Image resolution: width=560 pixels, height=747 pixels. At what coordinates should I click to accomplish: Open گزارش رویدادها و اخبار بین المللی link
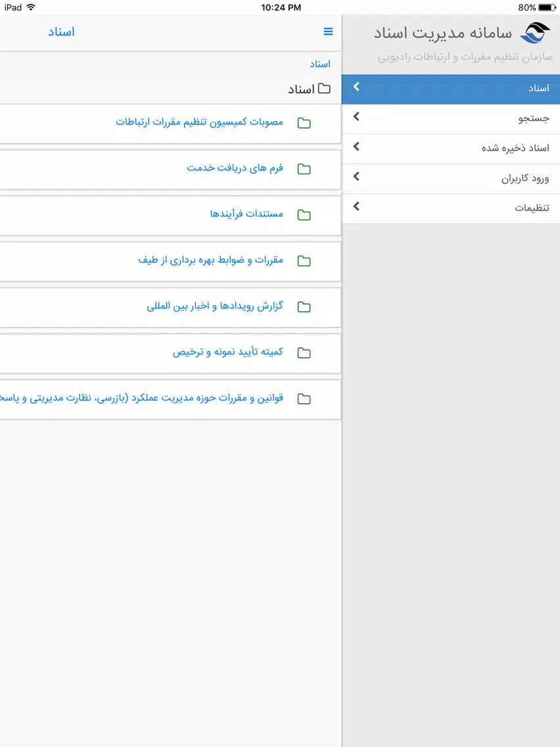pyautogui.click(x=215, y=306)
